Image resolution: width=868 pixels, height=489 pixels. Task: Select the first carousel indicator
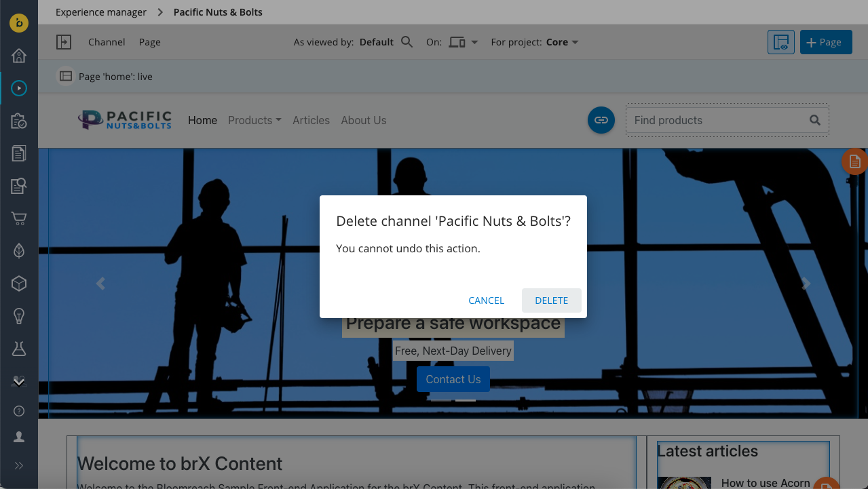441,399
